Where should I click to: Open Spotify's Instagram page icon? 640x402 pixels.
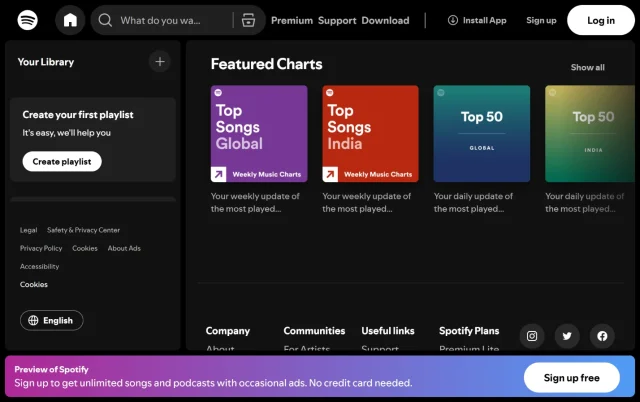[532, 336]
